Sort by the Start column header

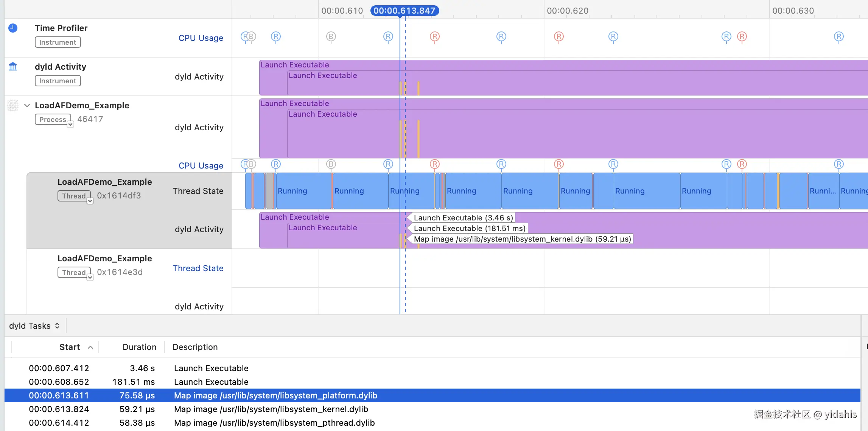pyautogui.click(x=70, y=347)
